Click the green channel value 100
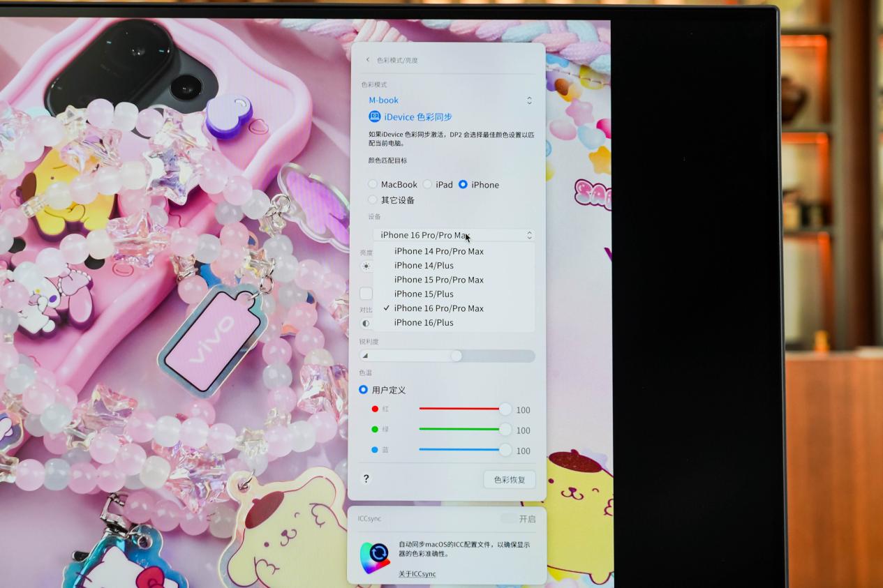Image resolution: width=883 pixels, height=588 pixels. [524, 430]
